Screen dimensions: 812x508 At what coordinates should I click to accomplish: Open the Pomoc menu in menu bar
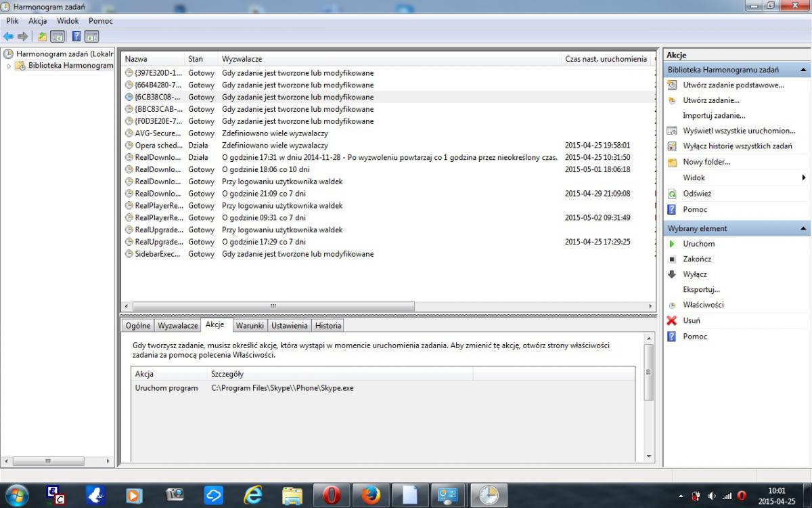100,21
